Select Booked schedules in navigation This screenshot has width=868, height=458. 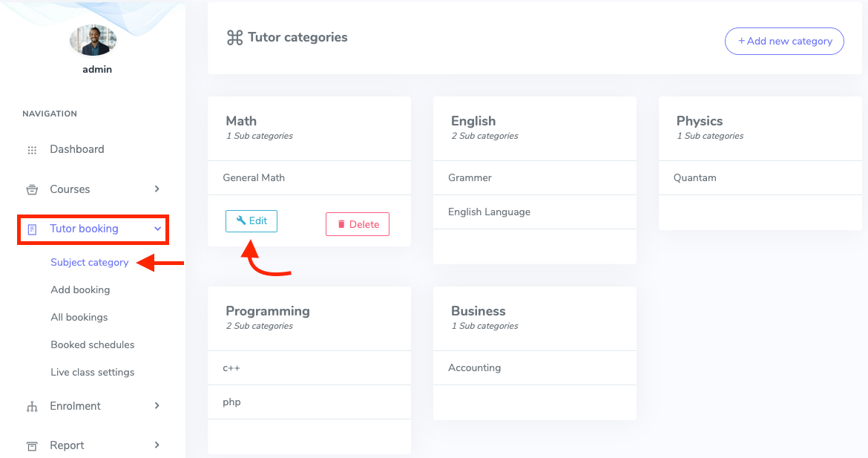click(92, 344)
